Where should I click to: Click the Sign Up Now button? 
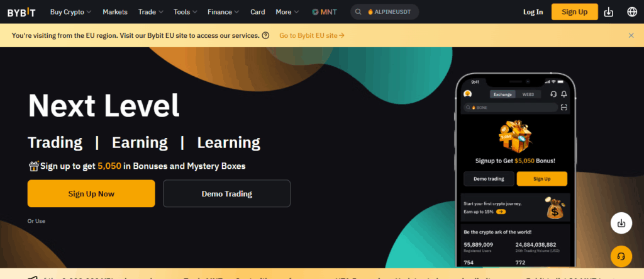91,193
